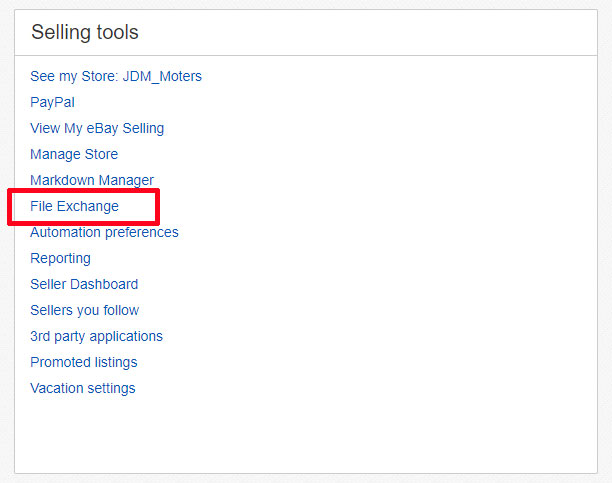
Task: Click the Selling tools panel heading
Action: pyautogui.click(x=85, y=32)
